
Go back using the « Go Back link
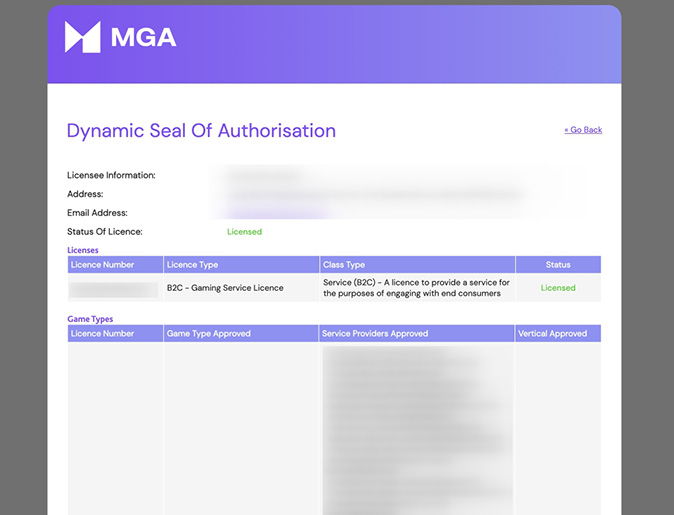click(583, 130)
